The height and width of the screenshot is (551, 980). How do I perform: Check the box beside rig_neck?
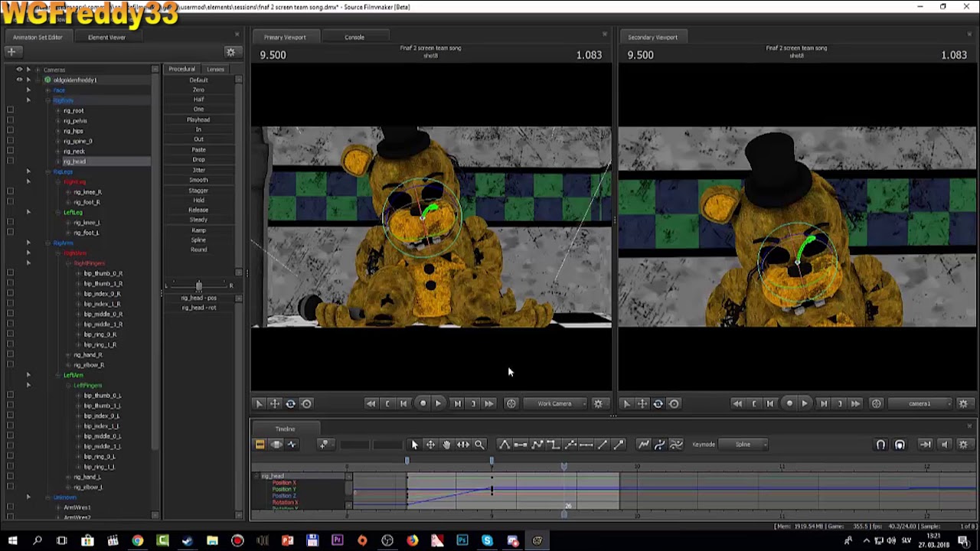coord(10,151)
